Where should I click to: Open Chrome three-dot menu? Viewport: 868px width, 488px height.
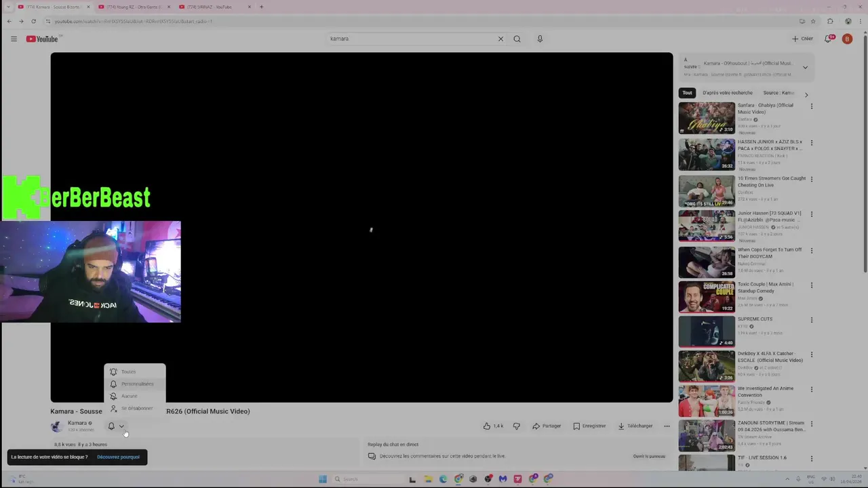click(861, 21)
